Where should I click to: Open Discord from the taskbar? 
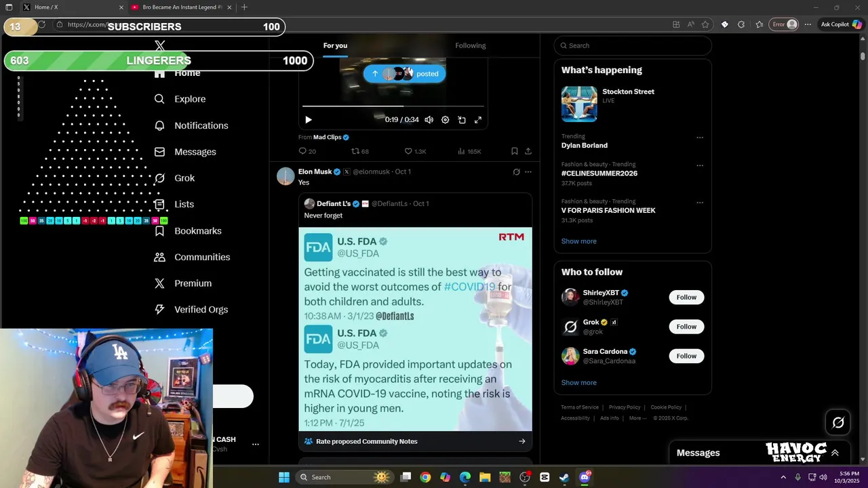pos(585,477)
